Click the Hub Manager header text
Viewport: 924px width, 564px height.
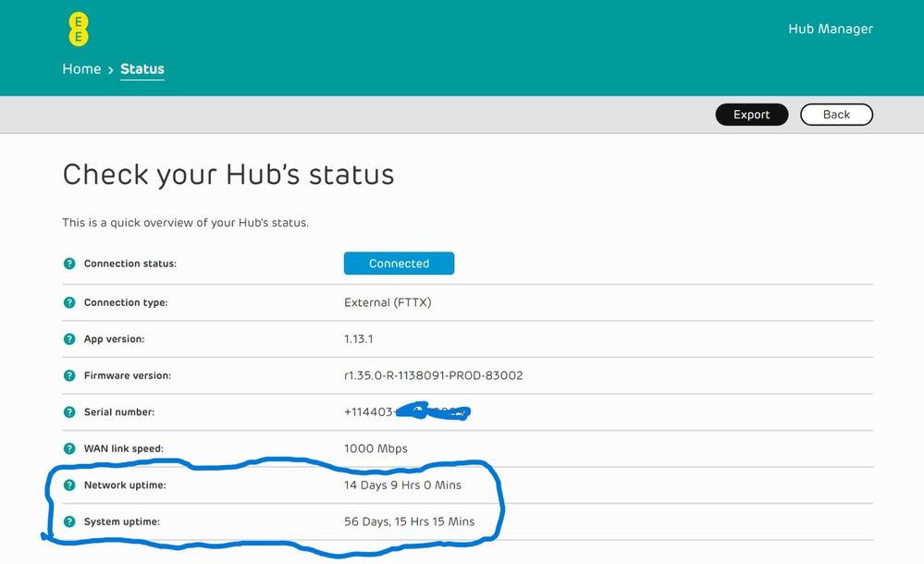[831, 29]
